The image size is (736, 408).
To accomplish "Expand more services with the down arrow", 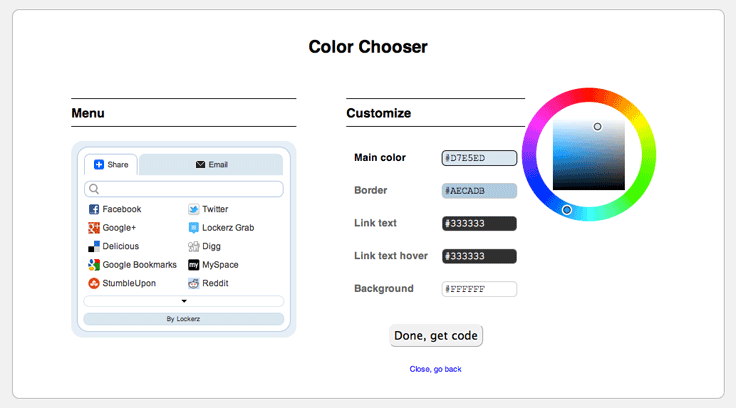I will click(x=184, y=301).
